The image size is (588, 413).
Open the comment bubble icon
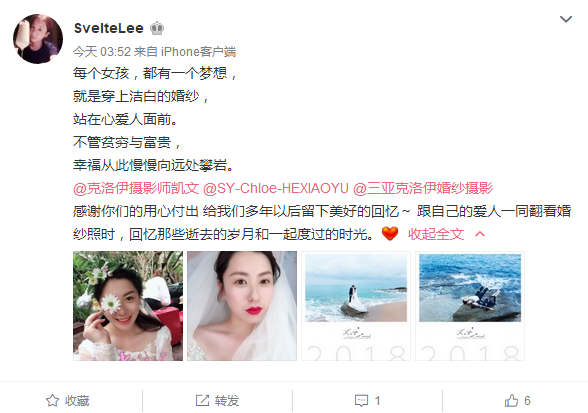point(361,401)
